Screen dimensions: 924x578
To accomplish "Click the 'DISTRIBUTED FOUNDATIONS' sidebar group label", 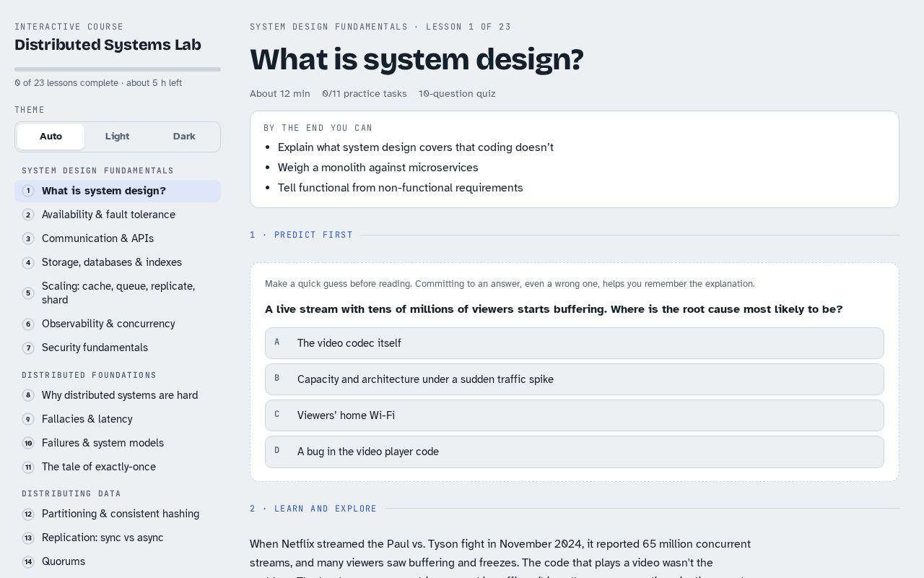I will click(x=89, y=375).
